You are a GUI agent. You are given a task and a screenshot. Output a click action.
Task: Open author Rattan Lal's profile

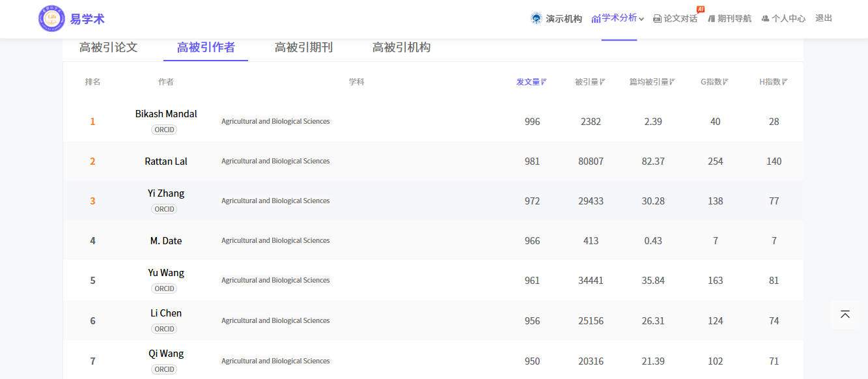point(166,161)
